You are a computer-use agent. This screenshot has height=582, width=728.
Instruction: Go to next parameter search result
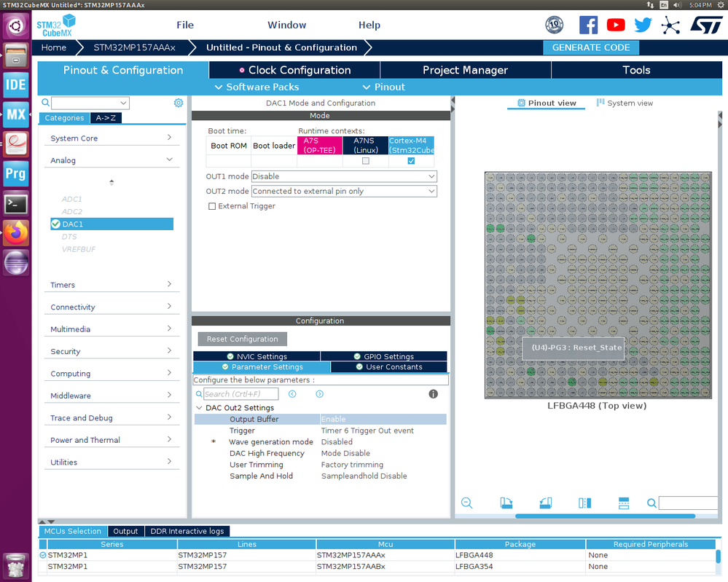(319, 394)
